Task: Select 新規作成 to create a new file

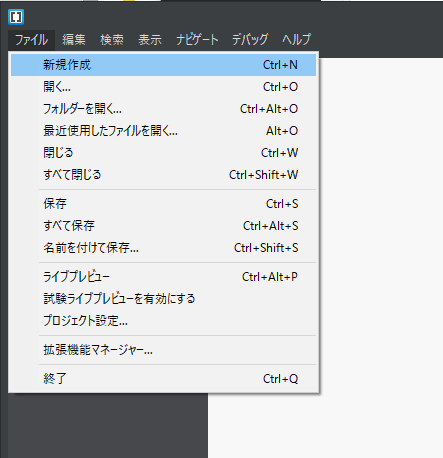Action: point(163,65)
